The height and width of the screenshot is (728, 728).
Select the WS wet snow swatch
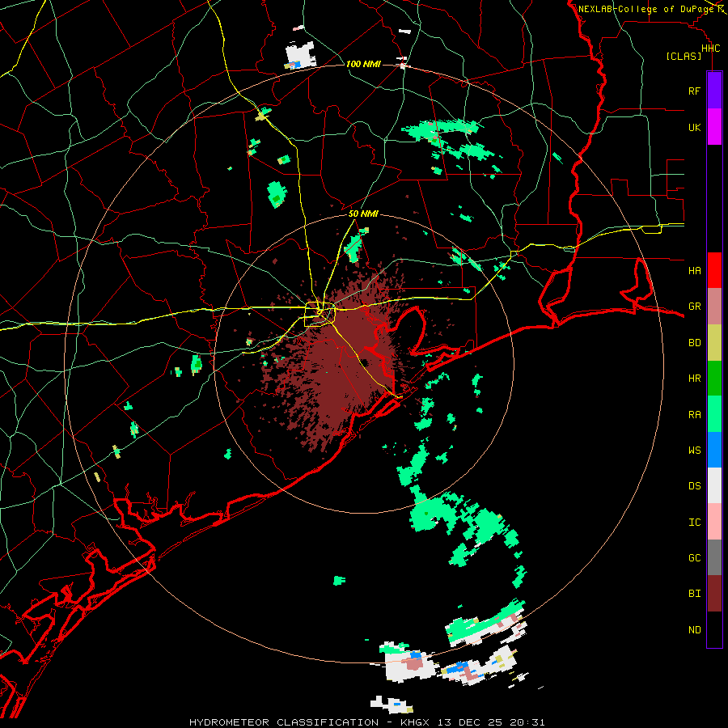pyautogui.click(x=714, y=450)
